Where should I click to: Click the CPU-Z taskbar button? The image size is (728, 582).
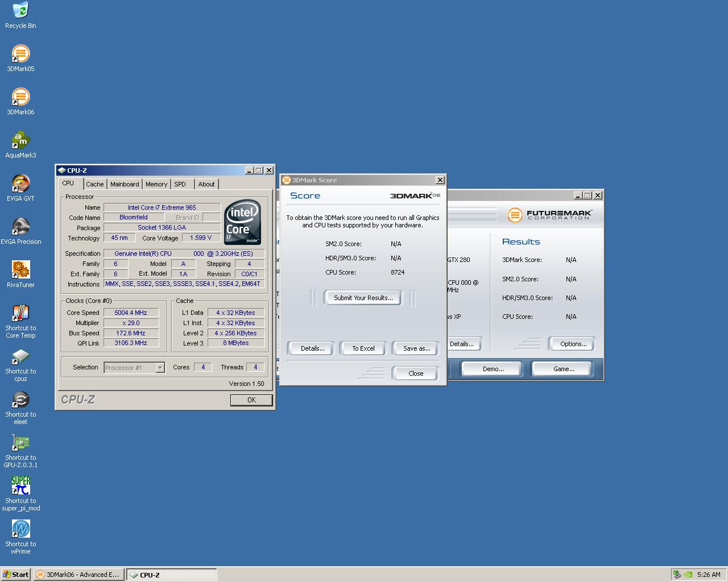[x=171, y=575]
